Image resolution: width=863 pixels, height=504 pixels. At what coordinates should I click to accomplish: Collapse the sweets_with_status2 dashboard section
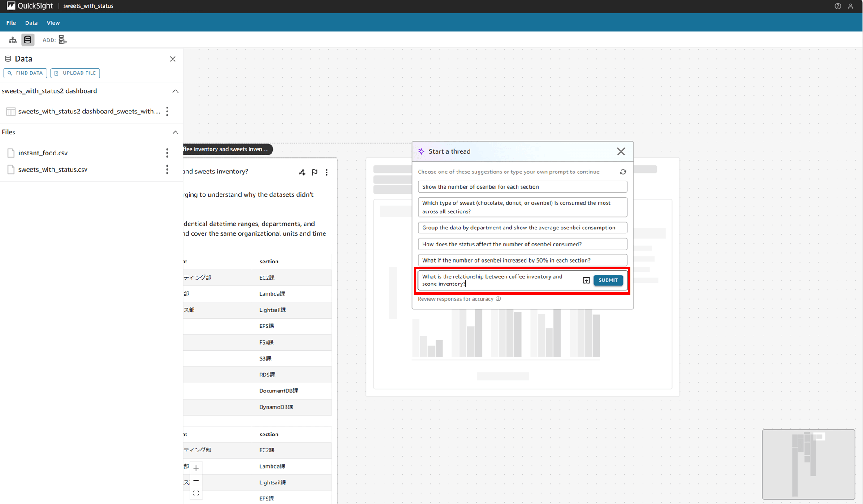click(x=175, y=91)
